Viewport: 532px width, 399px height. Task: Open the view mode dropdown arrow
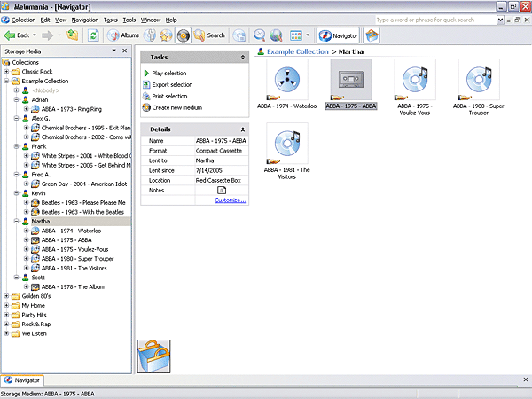[x=308, y=35]
